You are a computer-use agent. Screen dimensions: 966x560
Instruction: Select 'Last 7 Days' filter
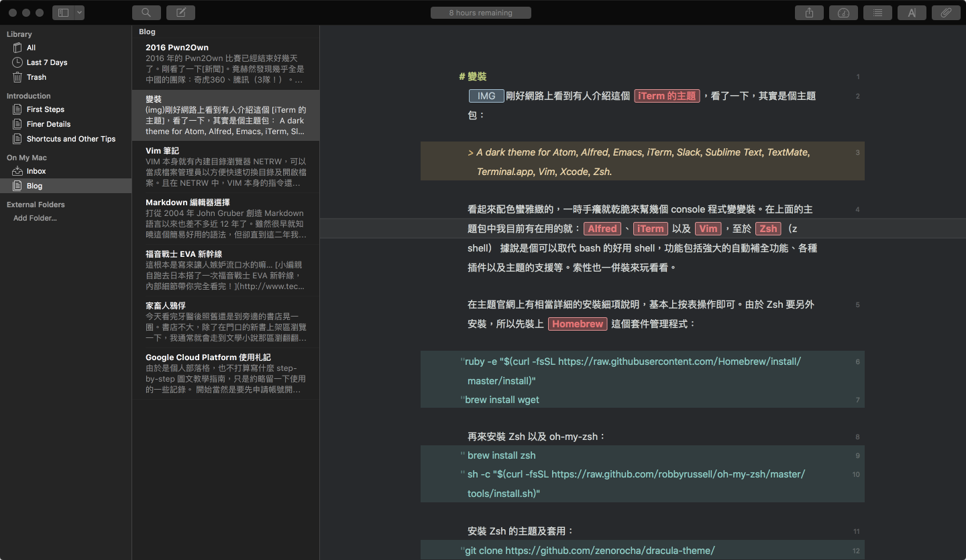pos(47,62)
